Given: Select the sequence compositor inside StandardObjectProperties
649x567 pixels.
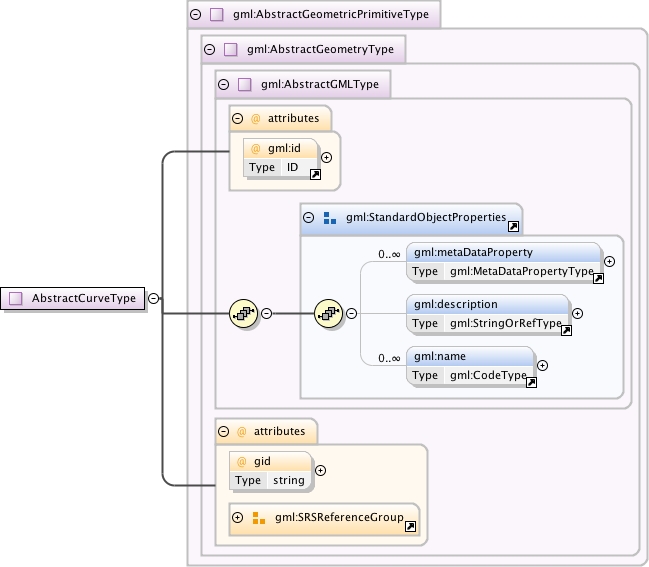Looking at the screenshot, I should 329,313.
